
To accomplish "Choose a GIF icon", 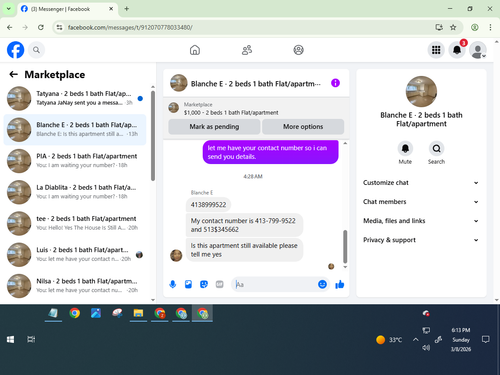I will click(x=219, y=284).
